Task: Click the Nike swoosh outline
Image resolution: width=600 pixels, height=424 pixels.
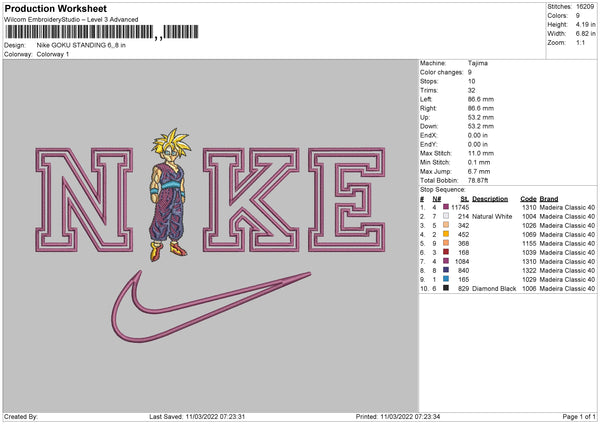Action: [210, 306]
